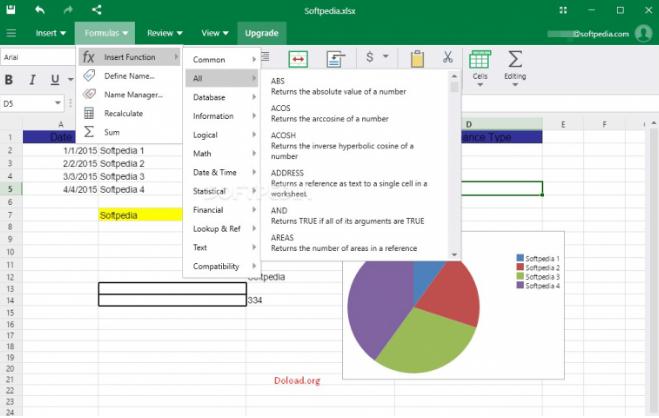Select the All functions category

(221, 78)
